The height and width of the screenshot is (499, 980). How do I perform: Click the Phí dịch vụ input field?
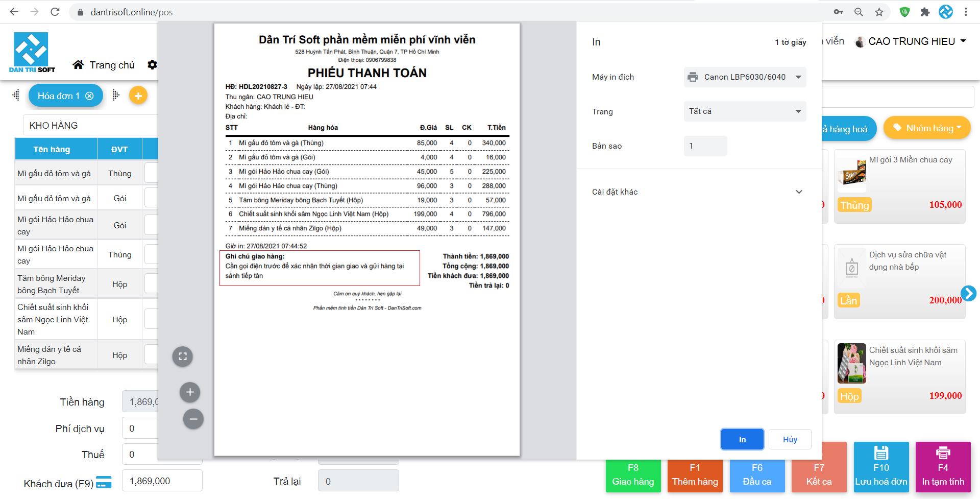140,429
